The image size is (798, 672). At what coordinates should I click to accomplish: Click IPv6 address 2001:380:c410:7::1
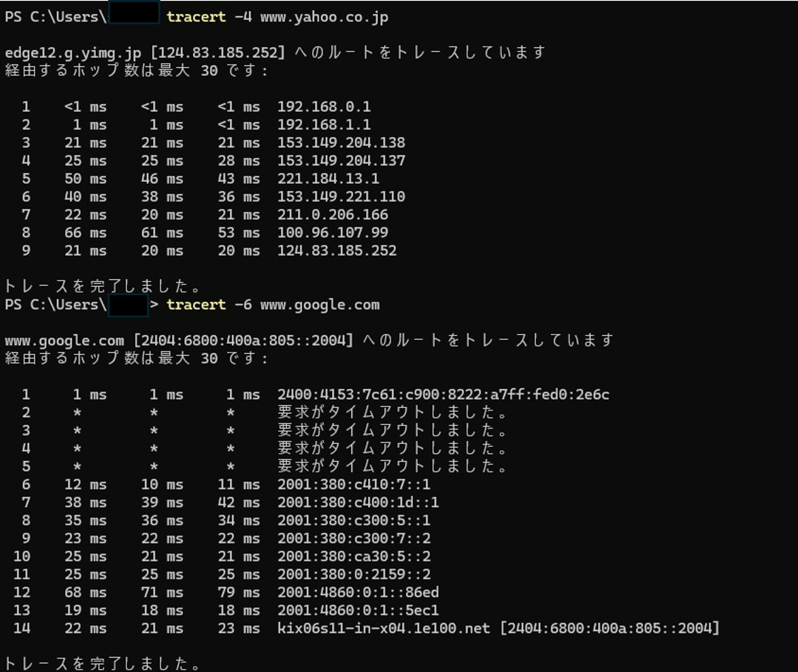(354, 484)
